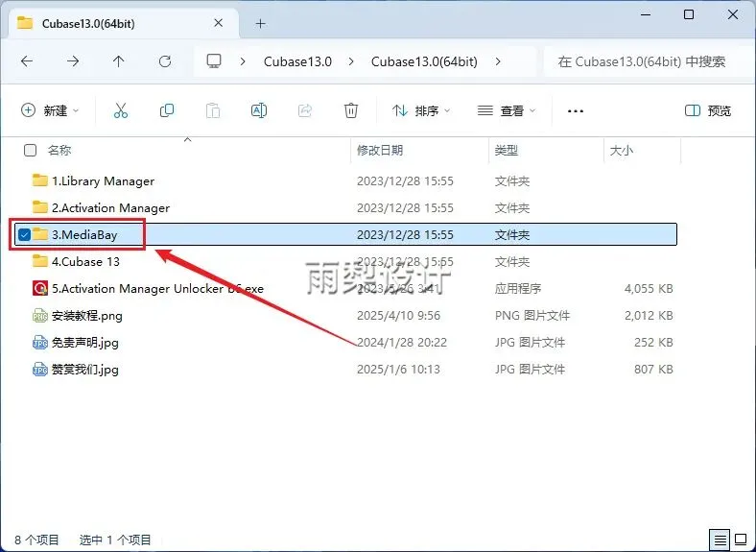Viewport: 756px width, 552px height.
Task: Click the 4.Cubase 13 folder icon
Action: [40, 261]
